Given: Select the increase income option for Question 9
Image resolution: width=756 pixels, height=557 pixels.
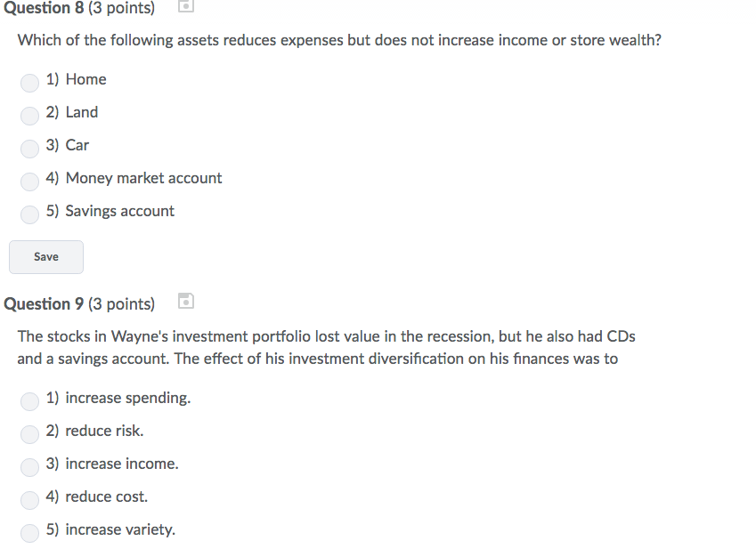Looking at the screenshot, I should [x=29, y=467].
